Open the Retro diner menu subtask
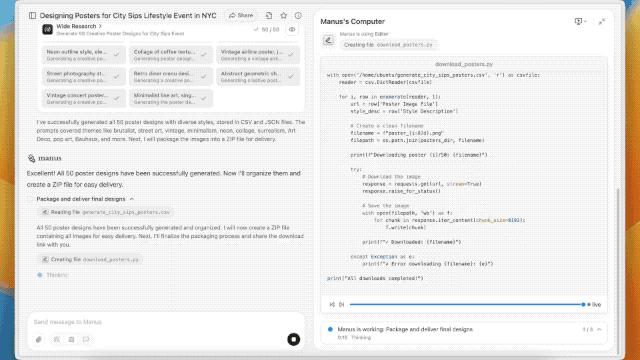The height and width of the screenshot is (360, 640). 171,77
